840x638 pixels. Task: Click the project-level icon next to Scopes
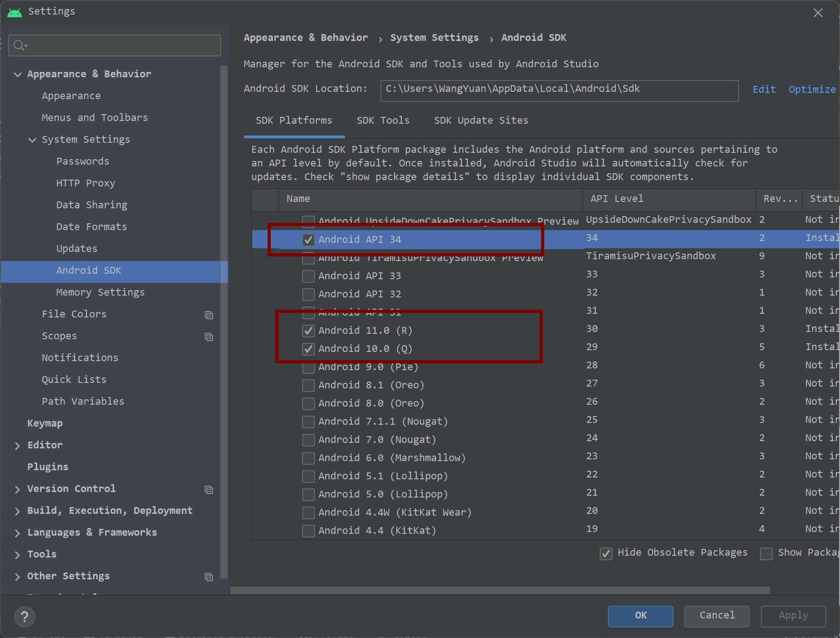click(209, 337)
